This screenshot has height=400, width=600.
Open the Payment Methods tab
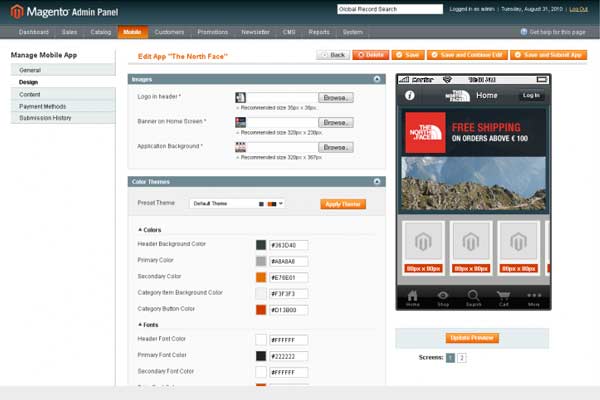(63, 106)
